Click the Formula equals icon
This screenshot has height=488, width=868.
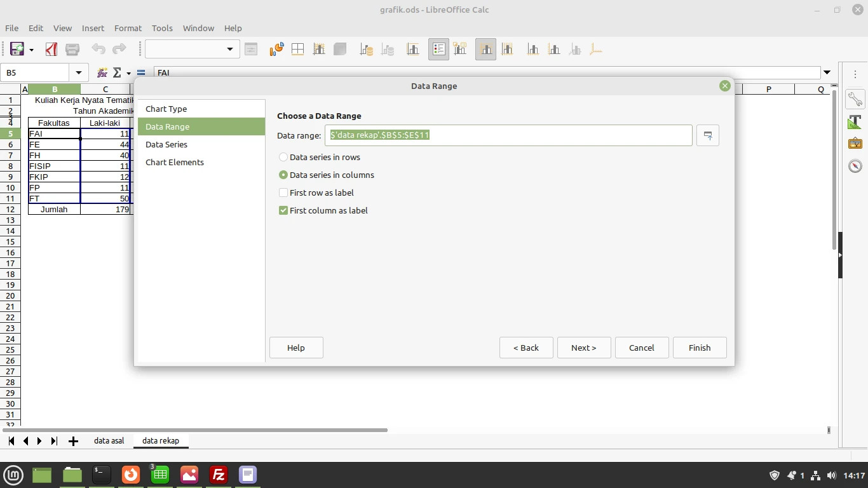141,72
